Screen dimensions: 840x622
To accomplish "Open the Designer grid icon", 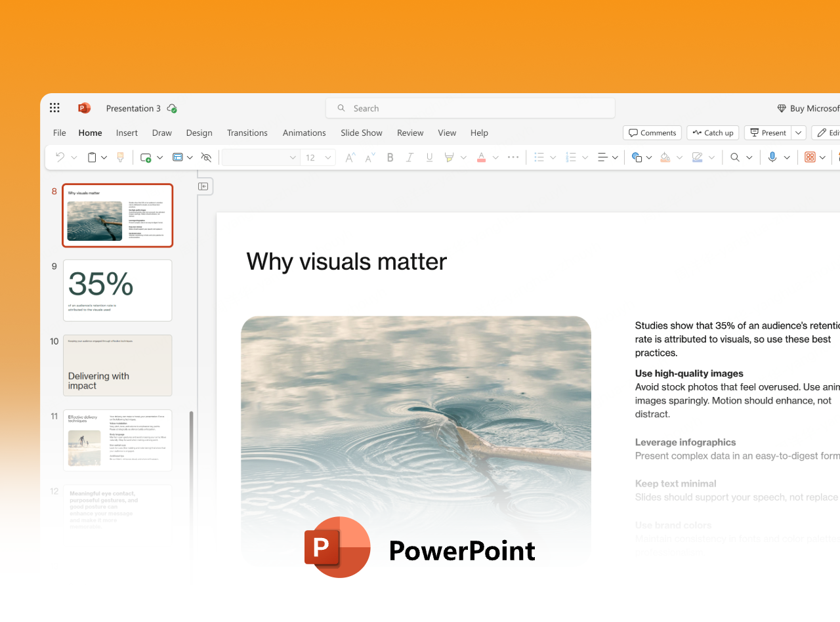I will click(810, 157).
